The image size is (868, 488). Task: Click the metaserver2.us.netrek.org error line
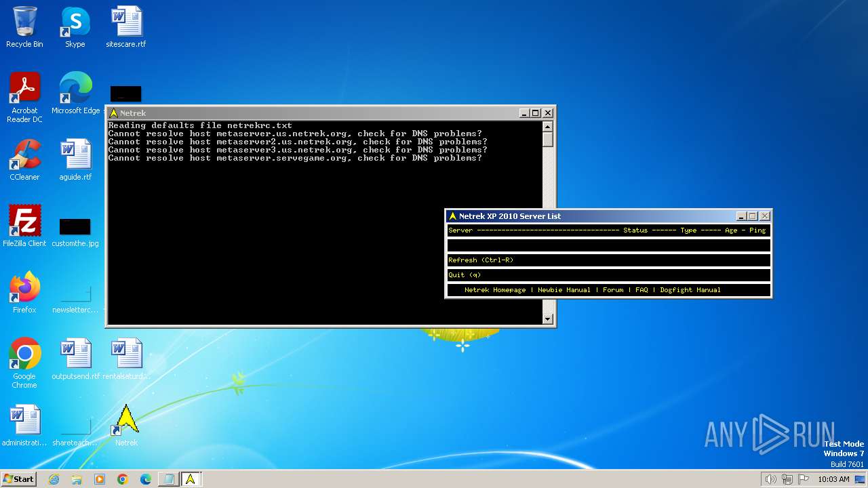coord(298,142)
